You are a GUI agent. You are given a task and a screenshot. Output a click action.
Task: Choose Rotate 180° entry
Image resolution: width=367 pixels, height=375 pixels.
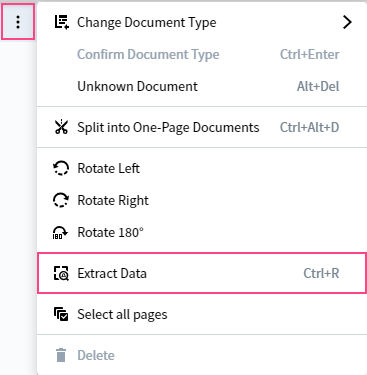click(x=202, y=232)
